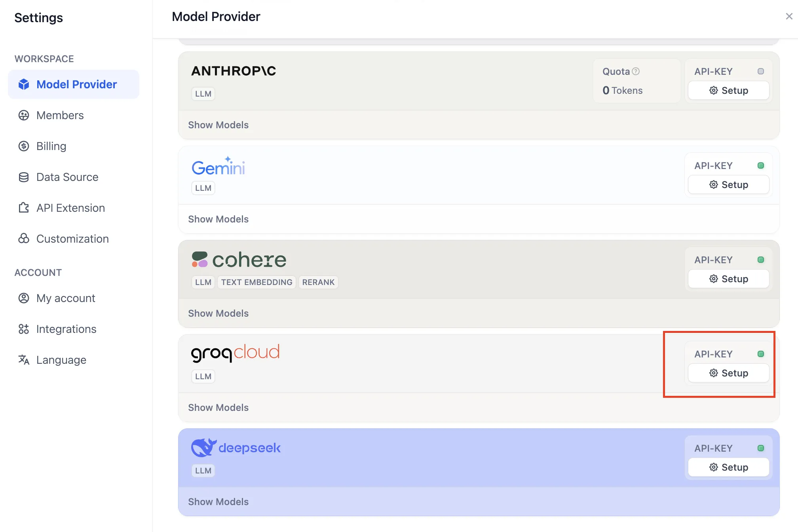The image size is (798, 532).
Task: Click the API Extension puzzle icon
Action: pyautogui.click(x=24, y=208)
